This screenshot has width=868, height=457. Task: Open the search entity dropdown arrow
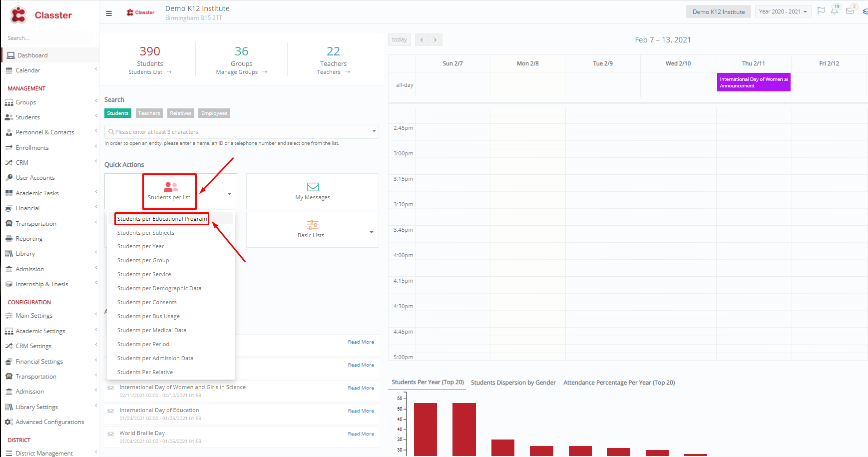374,131
